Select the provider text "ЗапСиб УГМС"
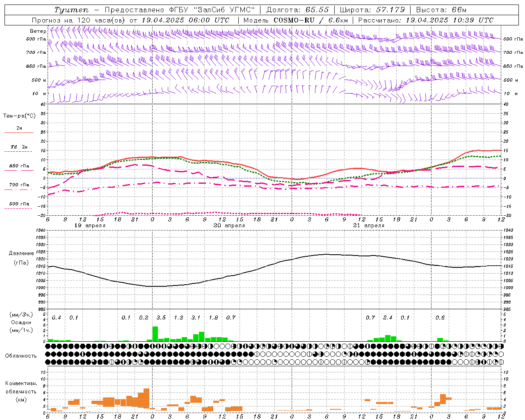 tap(225, 10)
